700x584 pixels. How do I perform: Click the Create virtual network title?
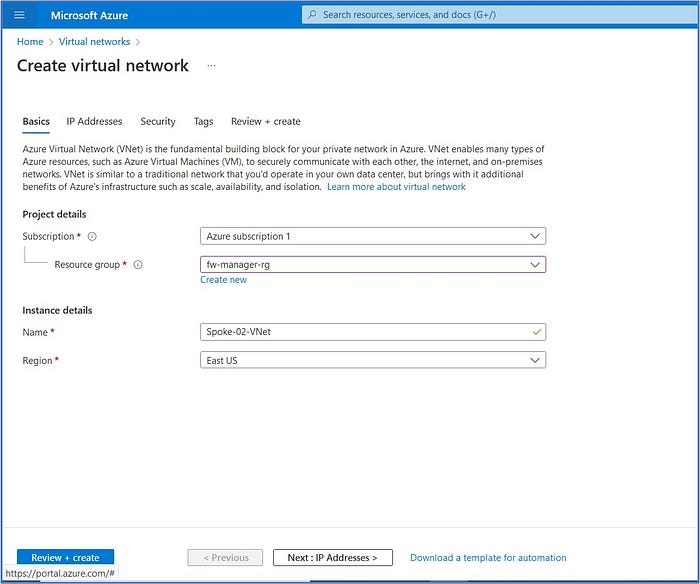(x=103, y=66)
